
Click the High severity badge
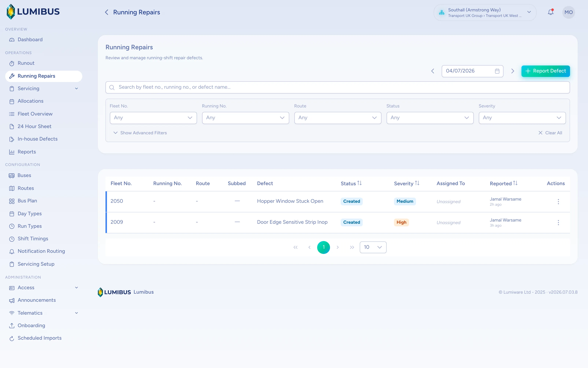click(401, 222)
